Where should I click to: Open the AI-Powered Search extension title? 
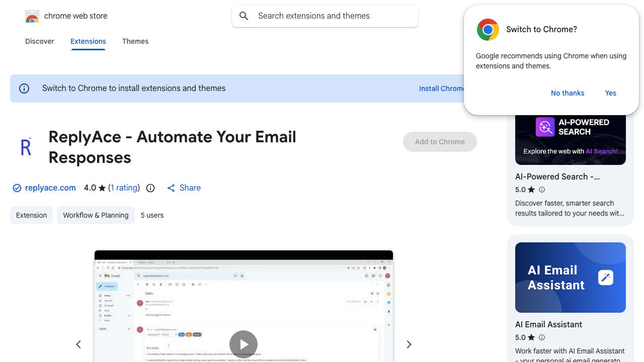557,176
